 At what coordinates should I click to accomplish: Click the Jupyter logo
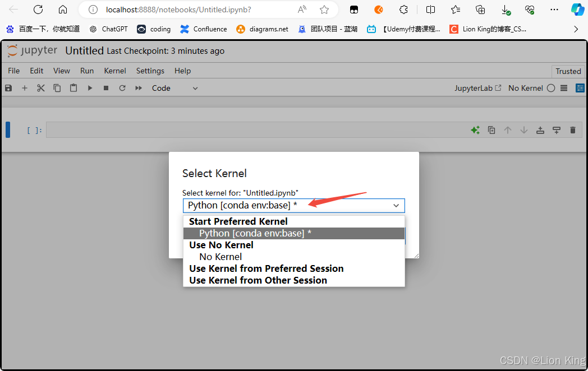(32, 50)
